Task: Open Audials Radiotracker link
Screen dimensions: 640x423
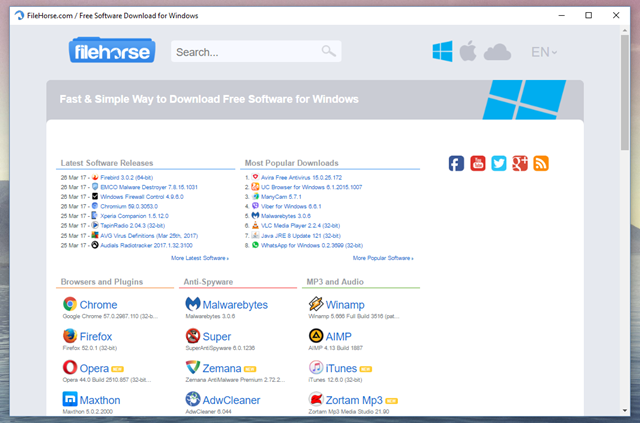Action: (147, 245)
